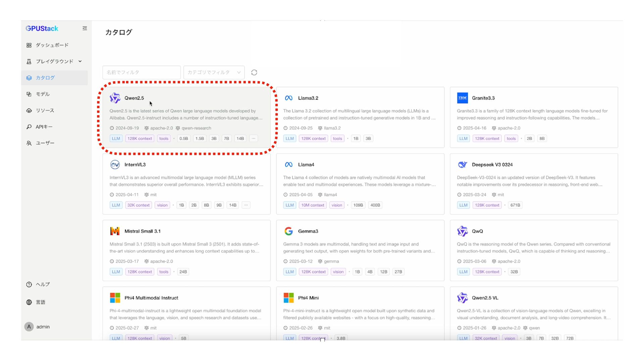Click the Qwen2.5 VL model logo
Screen dimensions: 644x362
pos(463,298)
